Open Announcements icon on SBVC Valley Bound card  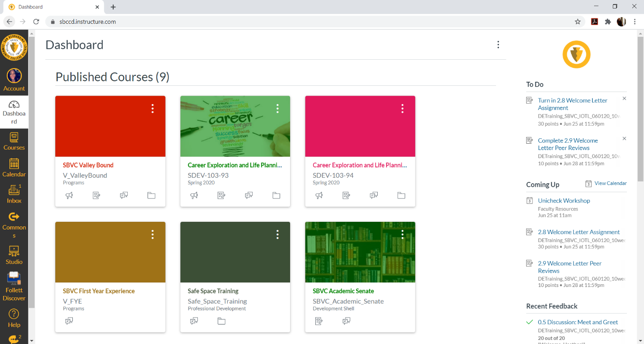pyautogui.click(x=69, y=195)
